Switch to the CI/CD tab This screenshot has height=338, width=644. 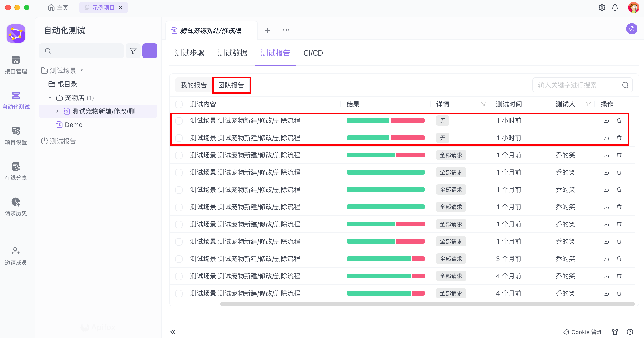pyautogui.click(x=313, y=53)
